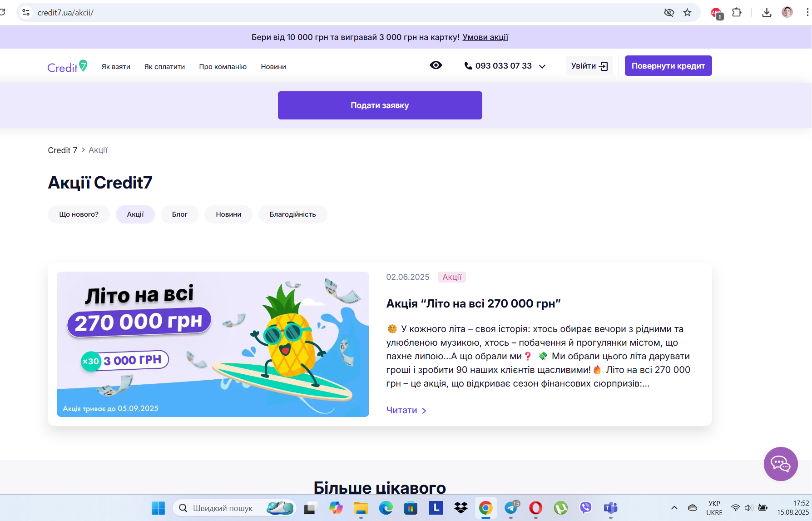Open Opera browser from taskbar
The width and height of the screenshot is (812, 521).
[x=536, y=508]
